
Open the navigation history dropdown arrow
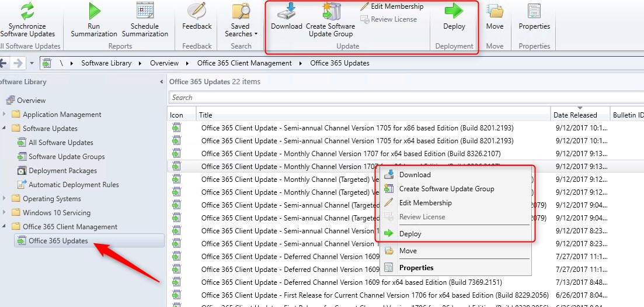pos(32,63)
